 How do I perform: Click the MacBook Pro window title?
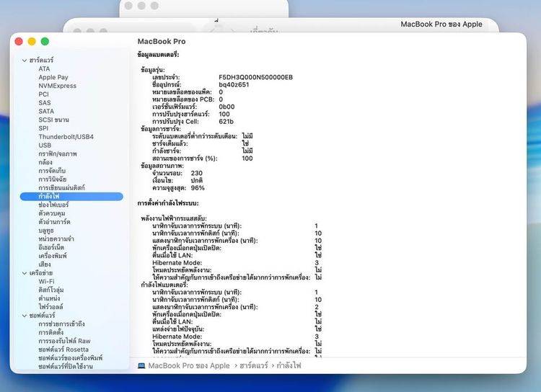click(x=162, y=41)
